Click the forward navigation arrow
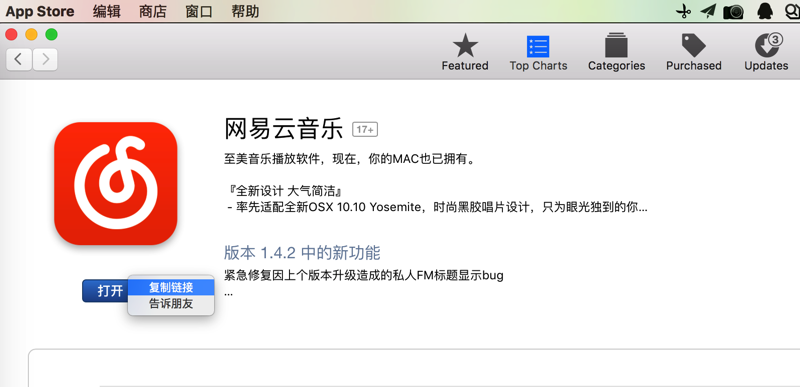 point(45,60)
